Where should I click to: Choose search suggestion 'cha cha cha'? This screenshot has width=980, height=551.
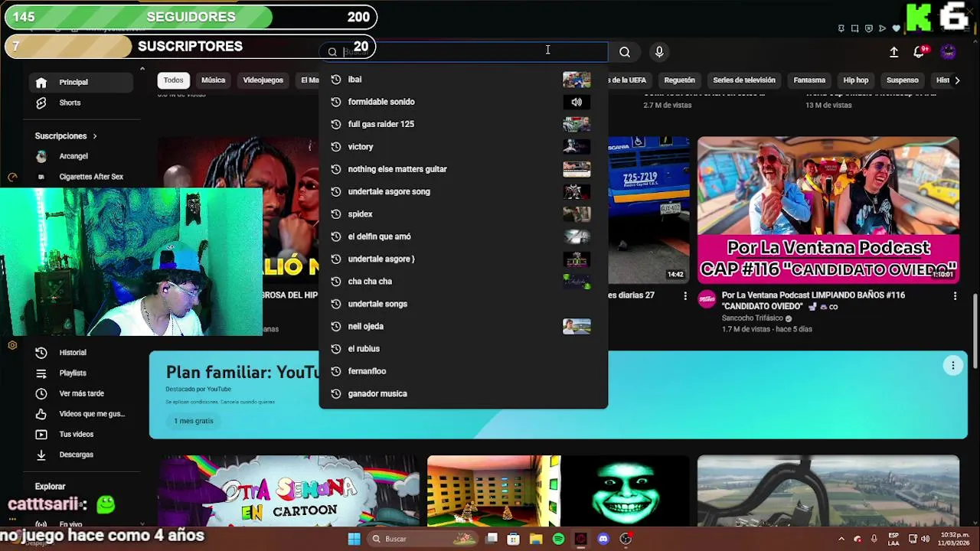coord(463,282)
